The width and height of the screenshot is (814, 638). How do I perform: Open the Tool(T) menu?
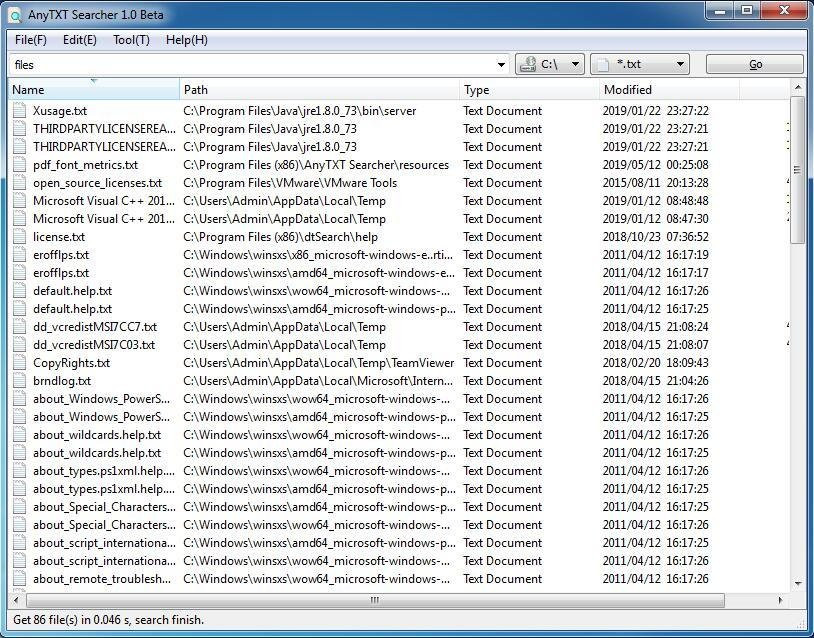tap(131, 40)
